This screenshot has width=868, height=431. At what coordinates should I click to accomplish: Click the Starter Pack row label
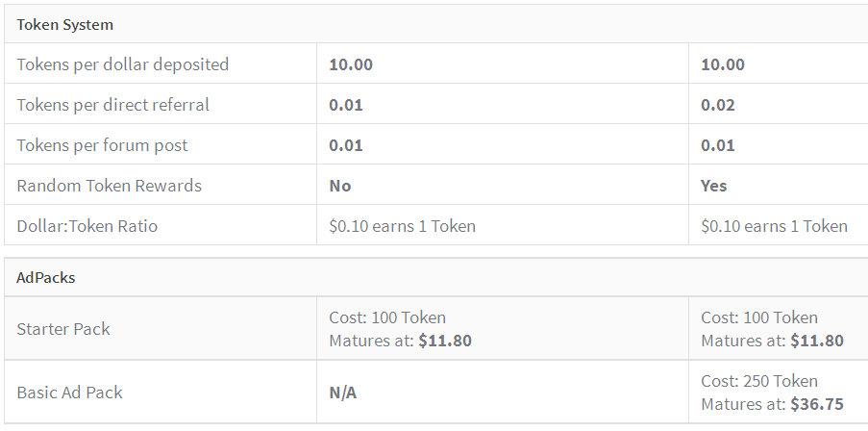(63, 329)
